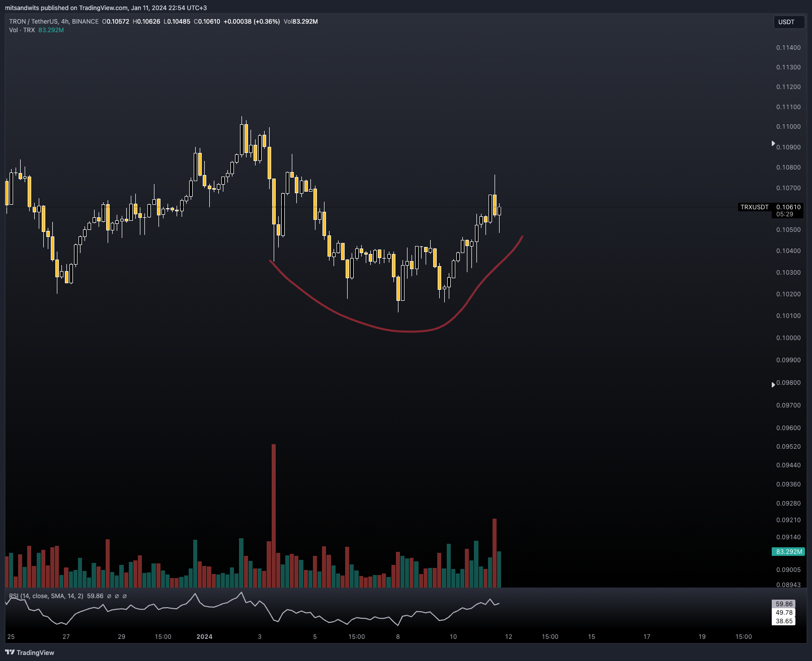Click the 19 date on time axis
Viewport: 812px width, 661px height.
click(x=702, y=637)
